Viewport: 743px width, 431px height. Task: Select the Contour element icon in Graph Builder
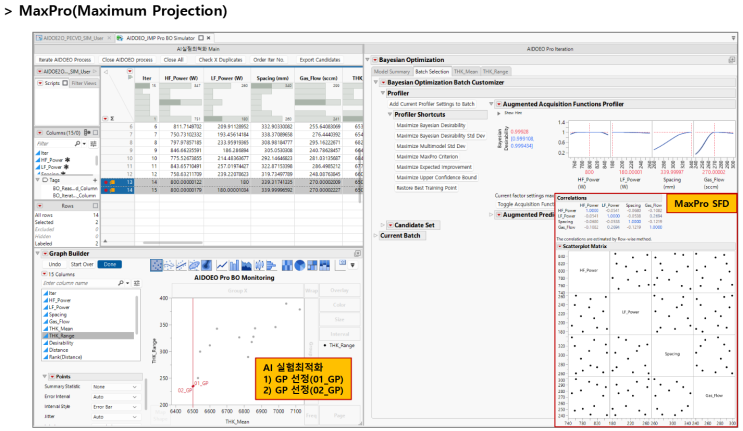(x=206, y=265)
